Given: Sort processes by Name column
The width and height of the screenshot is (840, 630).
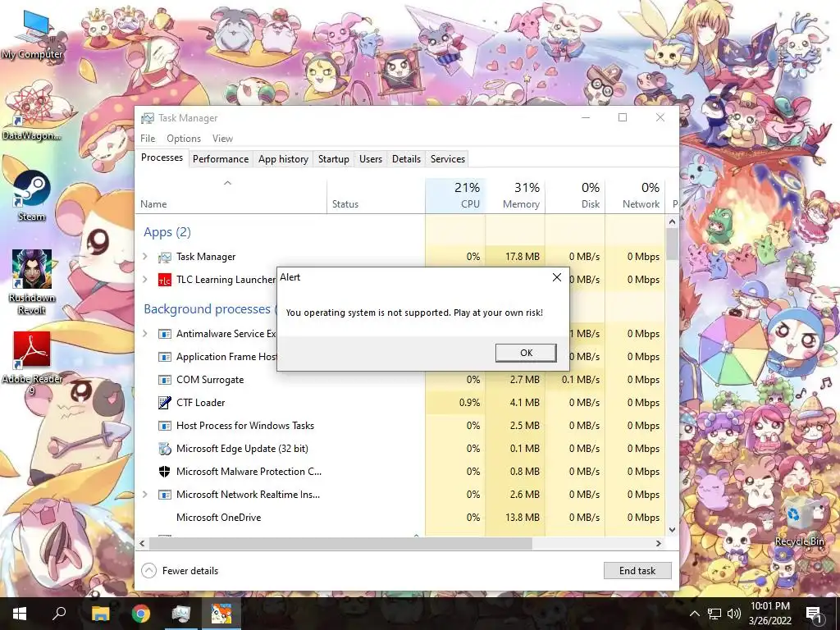Looking at the screenshot, I should [x=231, y=196].
